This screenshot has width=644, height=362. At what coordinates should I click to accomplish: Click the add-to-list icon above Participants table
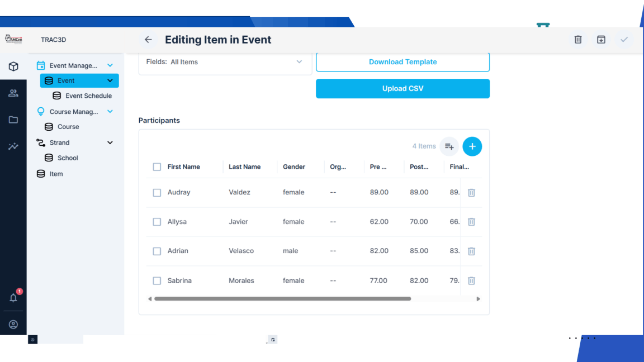449,146
